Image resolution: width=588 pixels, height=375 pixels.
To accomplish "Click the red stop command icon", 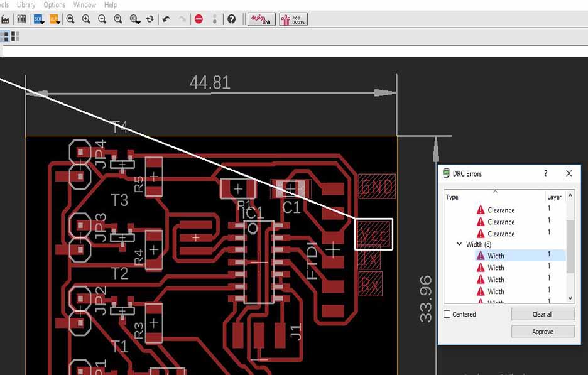I will (x=199, y=19).
